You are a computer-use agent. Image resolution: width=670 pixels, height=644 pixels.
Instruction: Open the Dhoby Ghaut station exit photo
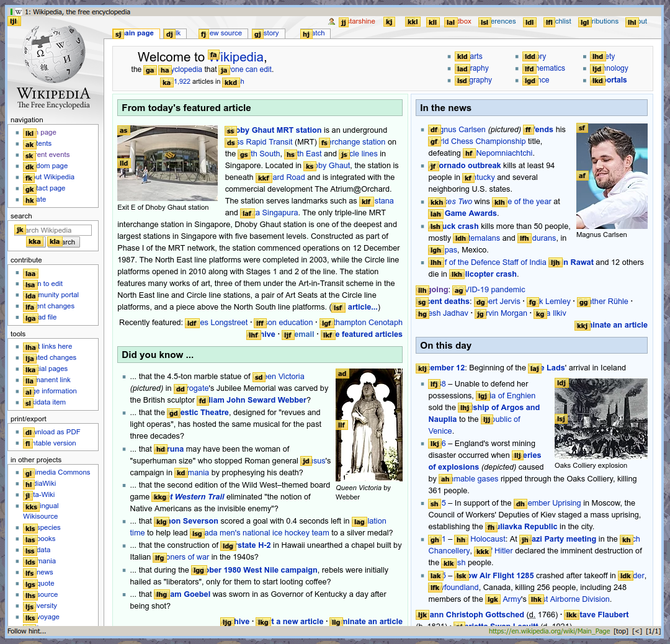[167, 163]
